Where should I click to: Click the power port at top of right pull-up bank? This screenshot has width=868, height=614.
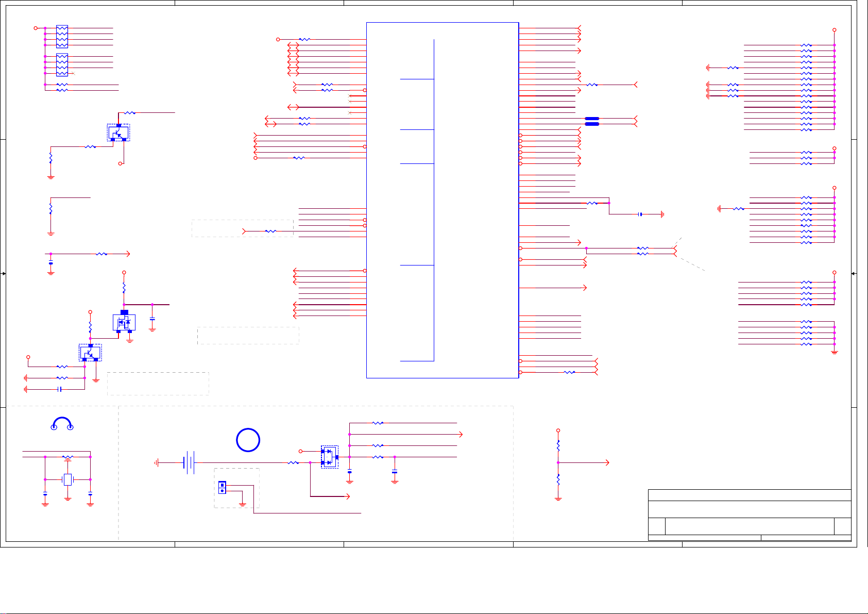coord(835,30)
